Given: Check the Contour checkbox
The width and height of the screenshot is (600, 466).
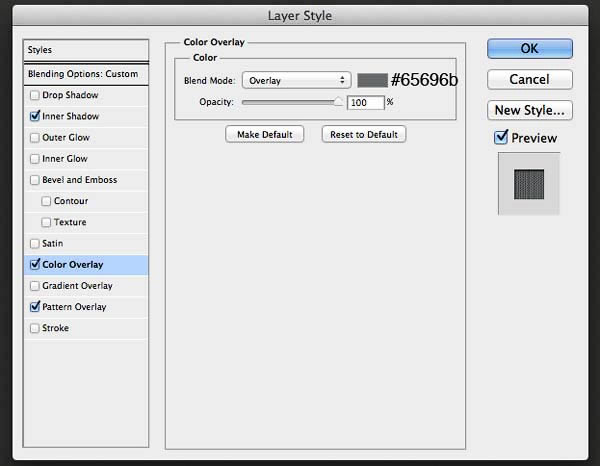Looking at the screenshot, I should tap(46, 201).
